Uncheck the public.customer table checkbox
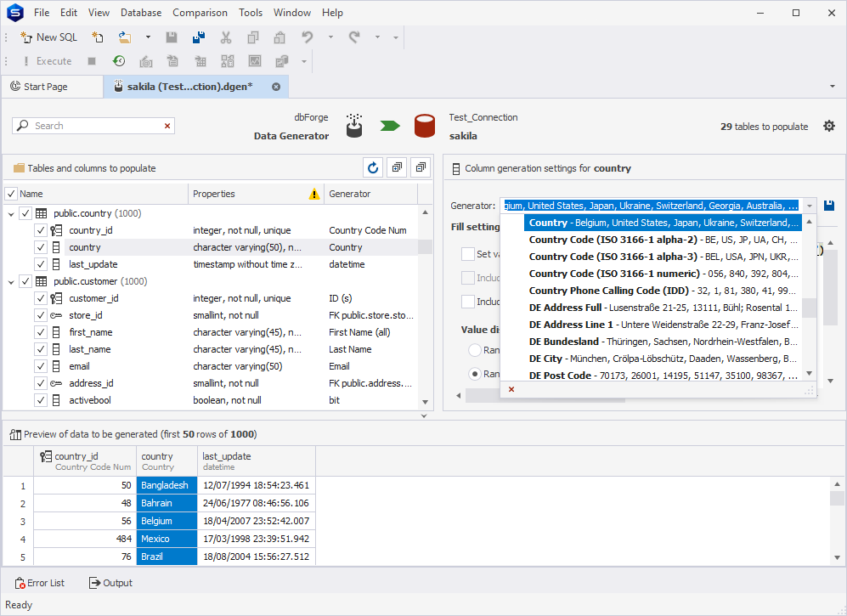Image resolution: width=847 pixels, height=616 pixels. [x=25, y=281]
